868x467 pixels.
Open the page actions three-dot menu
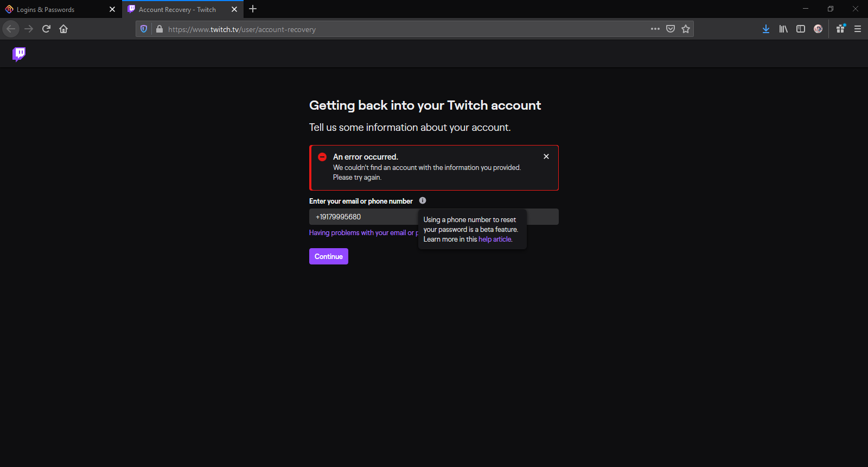pos(655,29)
